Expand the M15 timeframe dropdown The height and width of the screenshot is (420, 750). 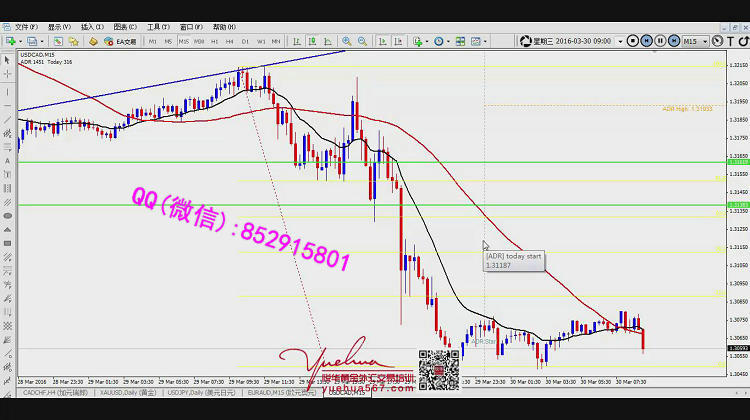(704, 41)
